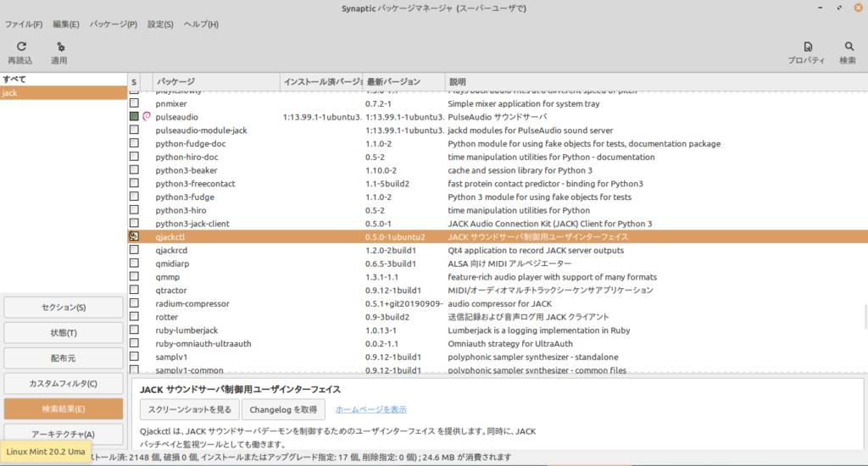
Task: Select the python3-fudge package name
Action: [x=184, y=197]
